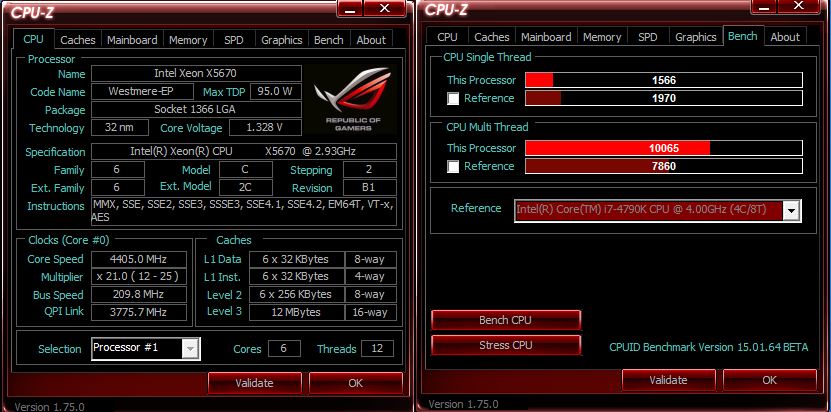
Task: Minimize the right CPU-Z Bench window
Action: [764, 6]
